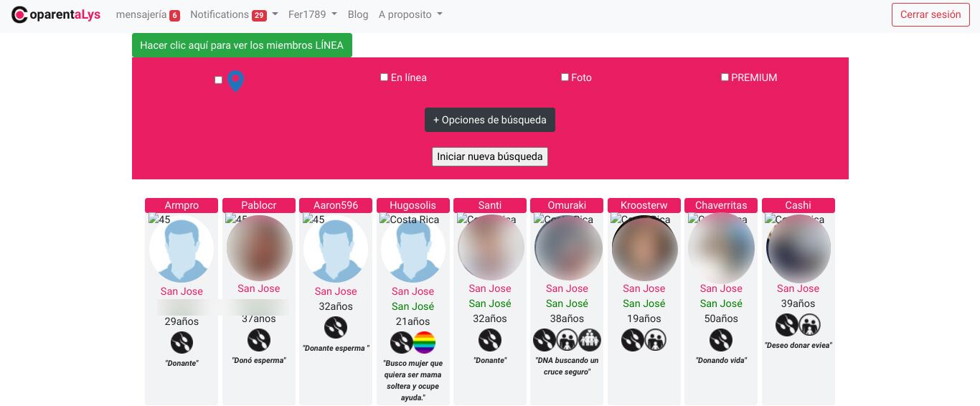Expand '+ Opciones de búsqueda' options

490,120
